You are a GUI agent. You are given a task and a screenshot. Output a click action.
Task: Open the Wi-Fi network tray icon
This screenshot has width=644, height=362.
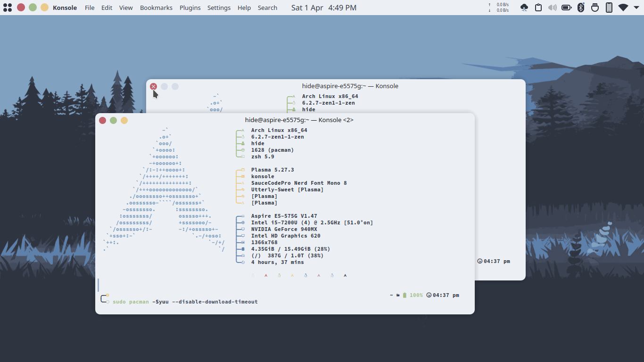623,8
